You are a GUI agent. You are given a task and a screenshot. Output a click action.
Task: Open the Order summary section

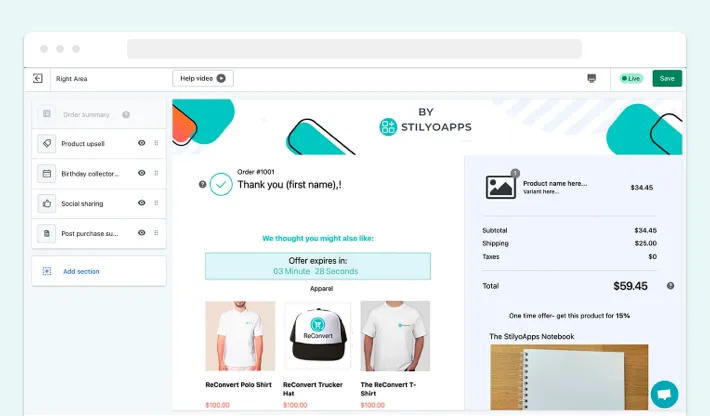[99, 114]
